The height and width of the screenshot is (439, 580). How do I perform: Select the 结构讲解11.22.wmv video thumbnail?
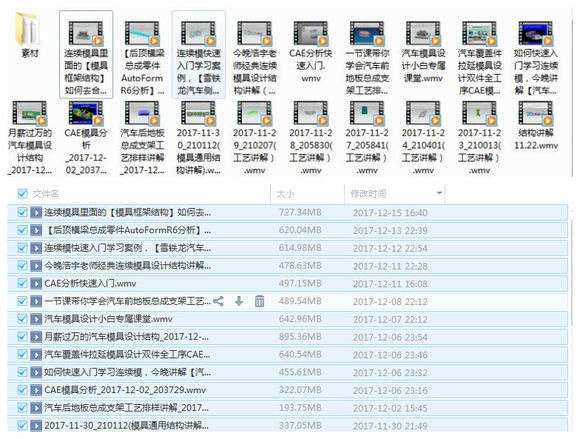535,113
